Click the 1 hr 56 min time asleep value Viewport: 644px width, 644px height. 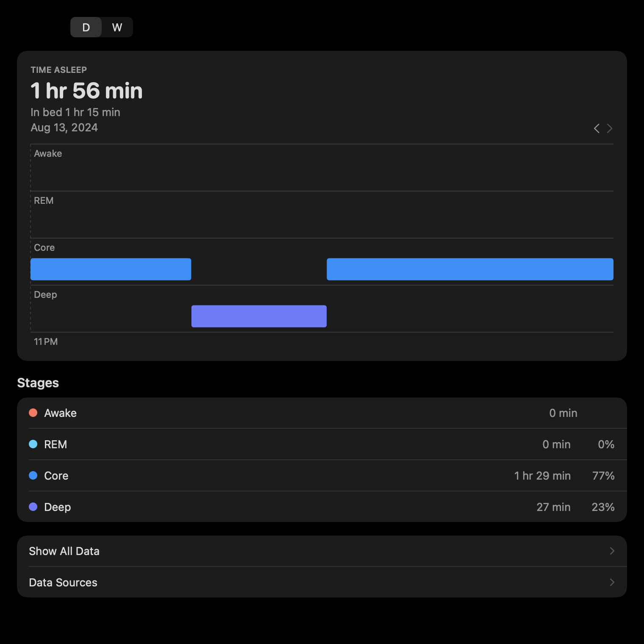coord(86,91)
